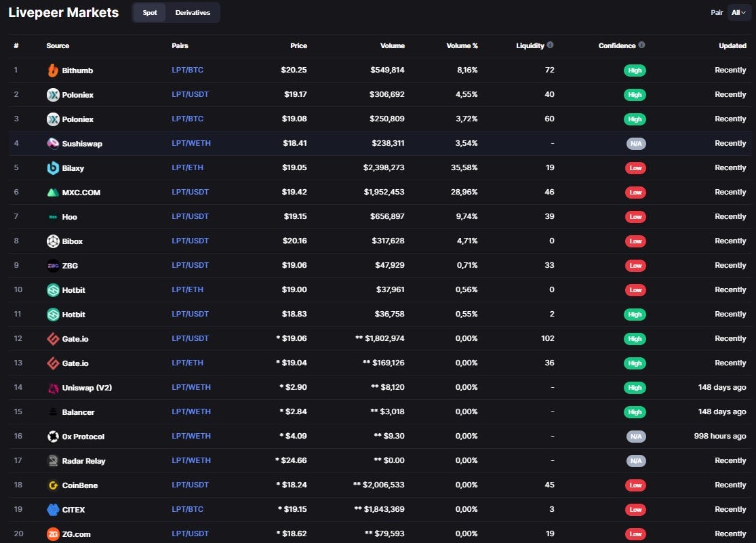
Task: Click Uniswap (V2) 148 days ago value
Action: click(x=722, y=387)
